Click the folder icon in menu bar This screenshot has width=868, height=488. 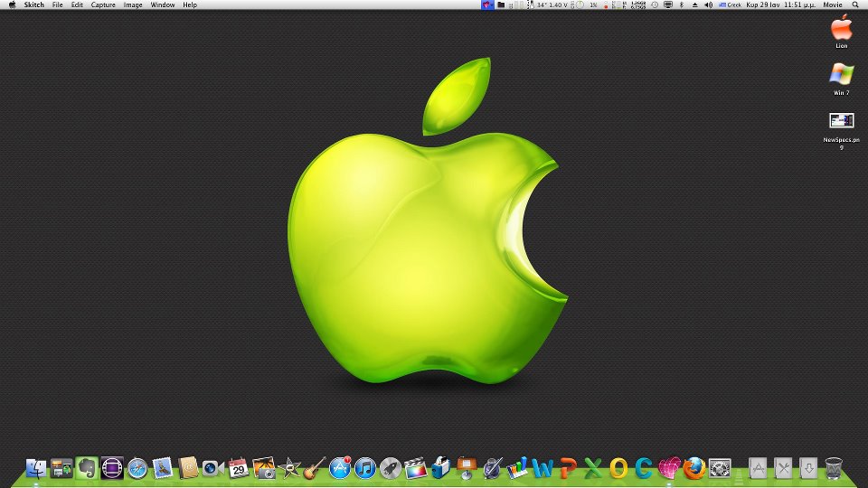coord(501,5)
